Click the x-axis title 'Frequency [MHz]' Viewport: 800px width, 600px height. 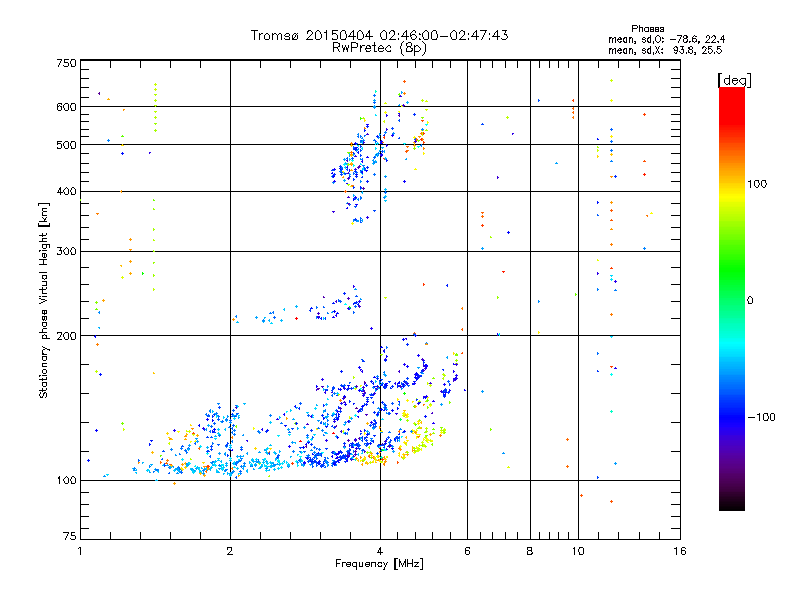point(379,564)
